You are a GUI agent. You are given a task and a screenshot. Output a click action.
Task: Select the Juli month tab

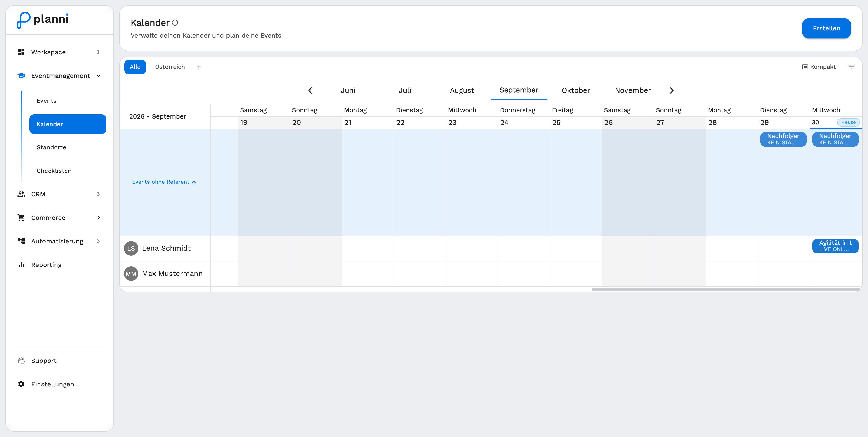tap(405, 90)
